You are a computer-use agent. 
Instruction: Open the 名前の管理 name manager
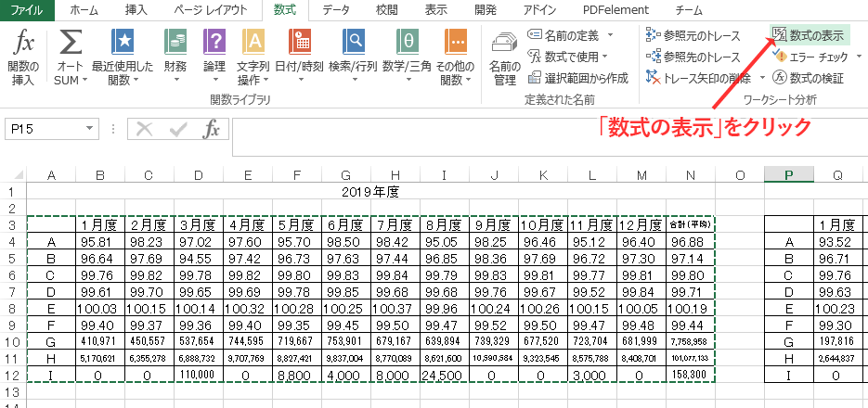pyautogui.click(x=505, y=58)
